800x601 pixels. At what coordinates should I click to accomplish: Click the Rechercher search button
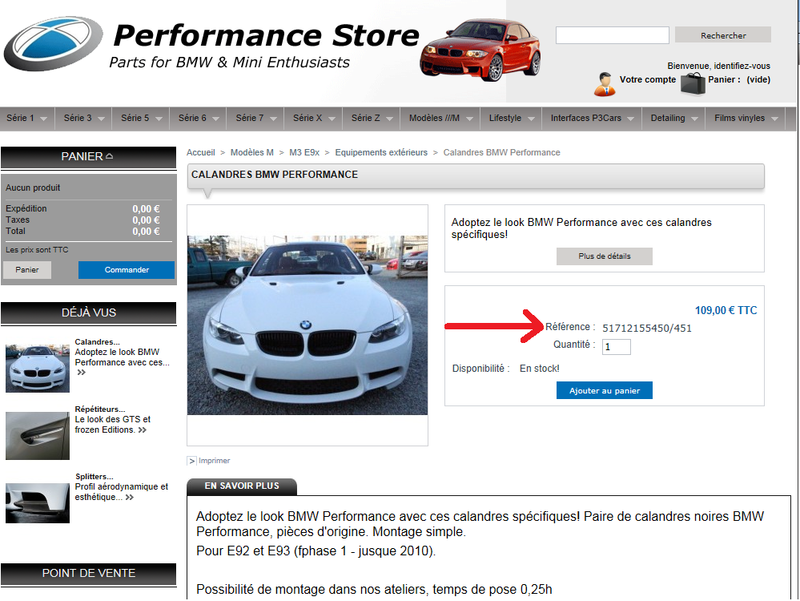point(723,35)
